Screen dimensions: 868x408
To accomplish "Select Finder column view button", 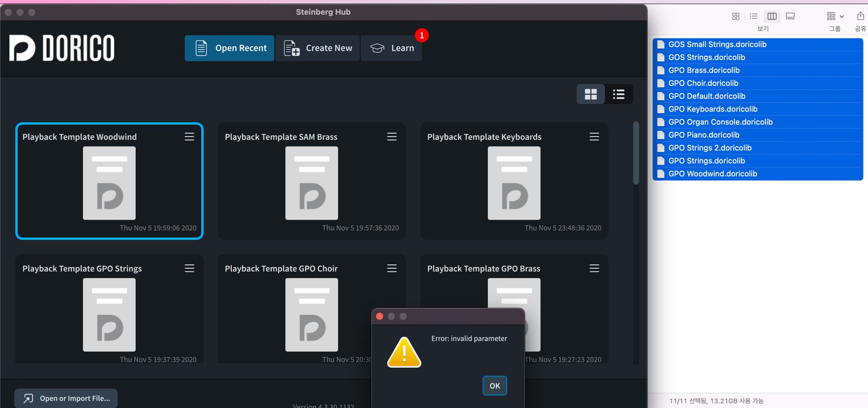I will 772,16.
